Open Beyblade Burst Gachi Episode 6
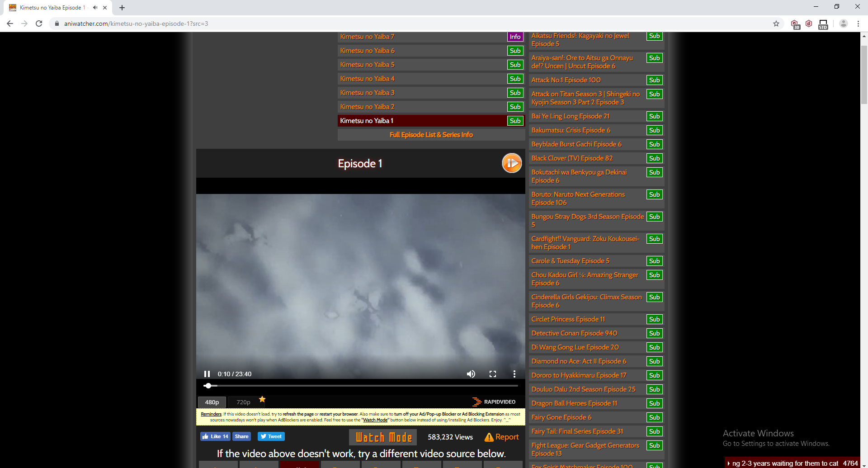Image resolution: width=868 pixels, height=468 pixels. (576, 144)
